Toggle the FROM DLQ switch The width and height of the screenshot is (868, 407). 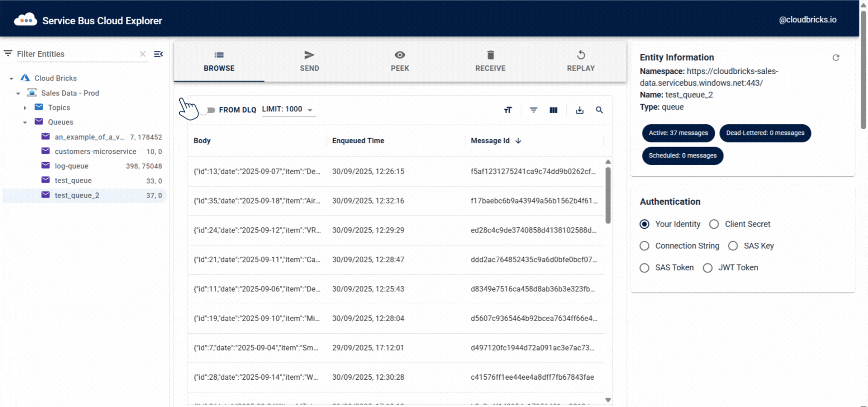209,110
